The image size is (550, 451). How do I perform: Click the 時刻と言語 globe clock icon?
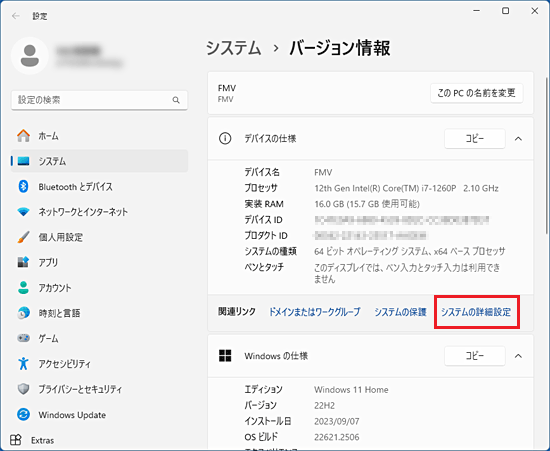pos(24,313)
